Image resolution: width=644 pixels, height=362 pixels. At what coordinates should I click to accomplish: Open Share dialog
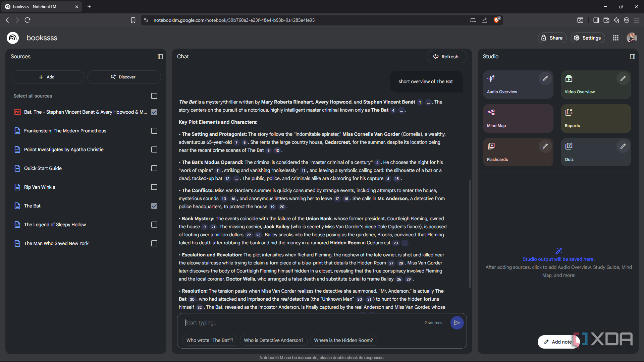coord(552,38)
